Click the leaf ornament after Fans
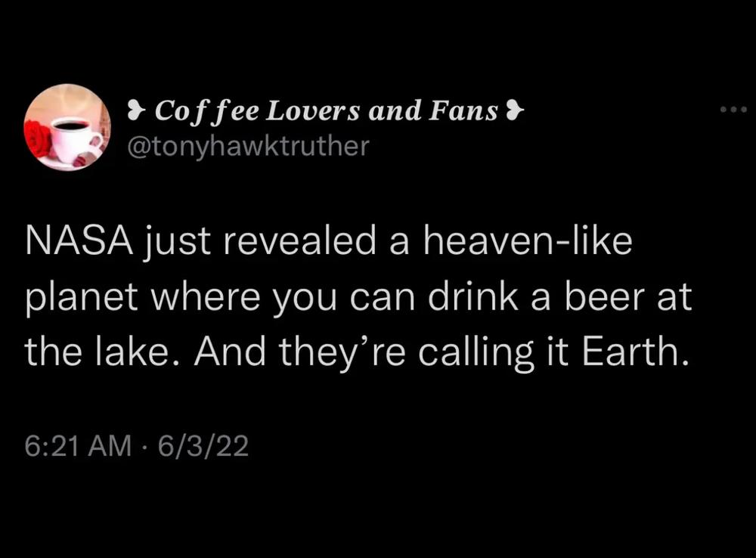 click(x=514, y=110)
